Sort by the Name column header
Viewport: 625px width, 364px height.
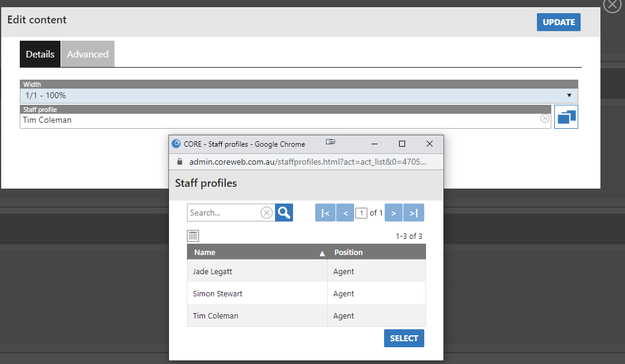(x=258, y=252)
